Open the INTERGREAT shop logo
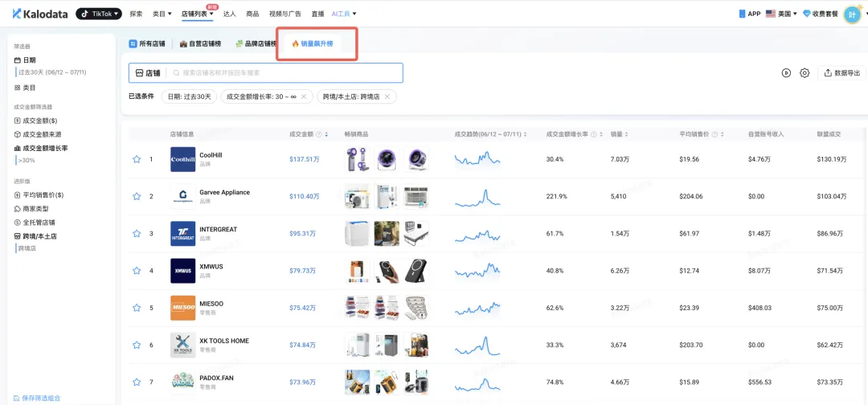Image resolution: width=868 pixels, height=405 pixels. 182,234
